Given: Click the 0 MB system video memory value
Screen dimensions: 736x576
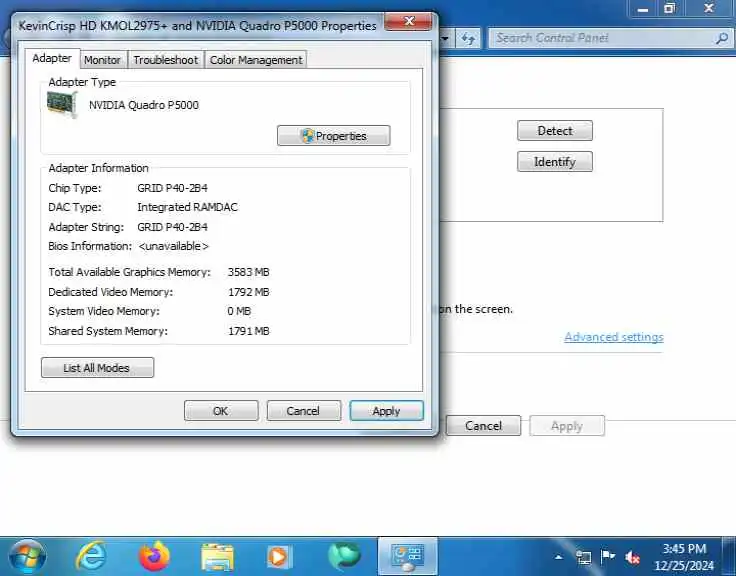Looking at the screenshot, I should [x=239, y=311].
